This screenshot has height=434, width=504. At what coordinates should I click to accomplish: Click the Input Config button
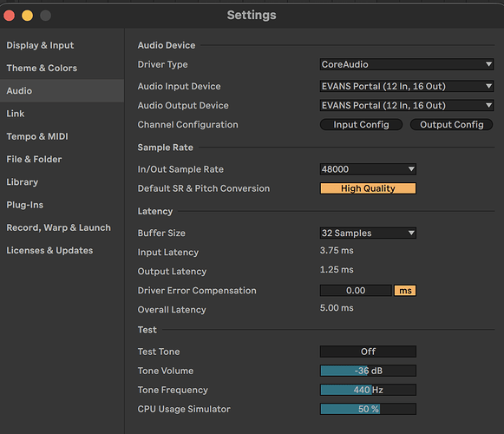(x=361, y=124)
